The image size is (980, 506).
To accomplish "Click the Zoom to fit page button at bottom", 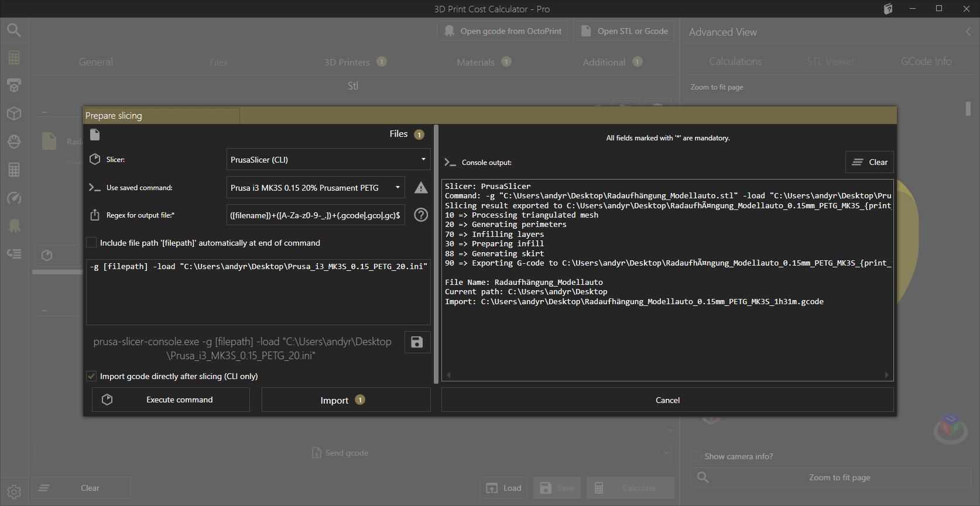I will click(831, 477).
